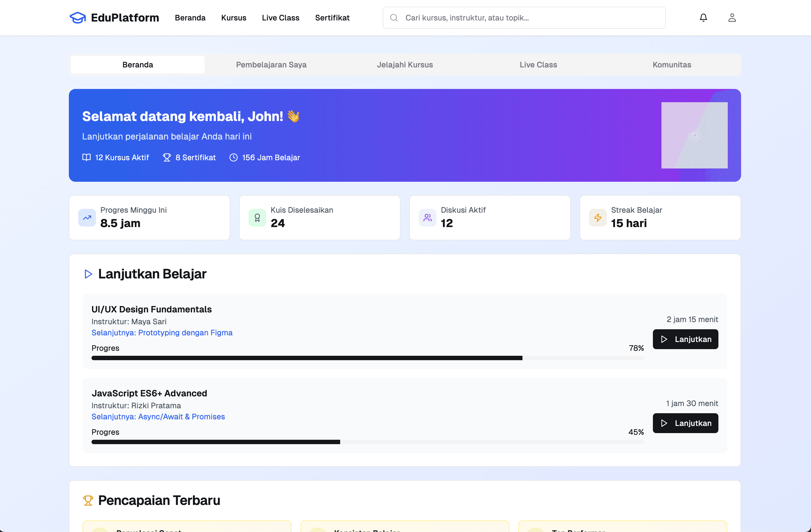The image size is (811, 532).
Task: Continue the UI/UX Design Fundamentals course
Action: [x=685, y=339]
